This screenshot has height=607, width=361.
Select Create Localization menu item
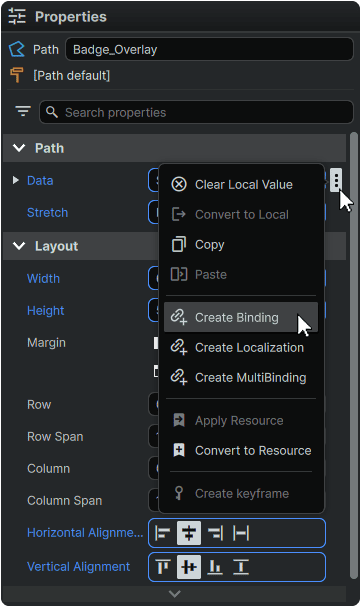(x=241, y=348)
